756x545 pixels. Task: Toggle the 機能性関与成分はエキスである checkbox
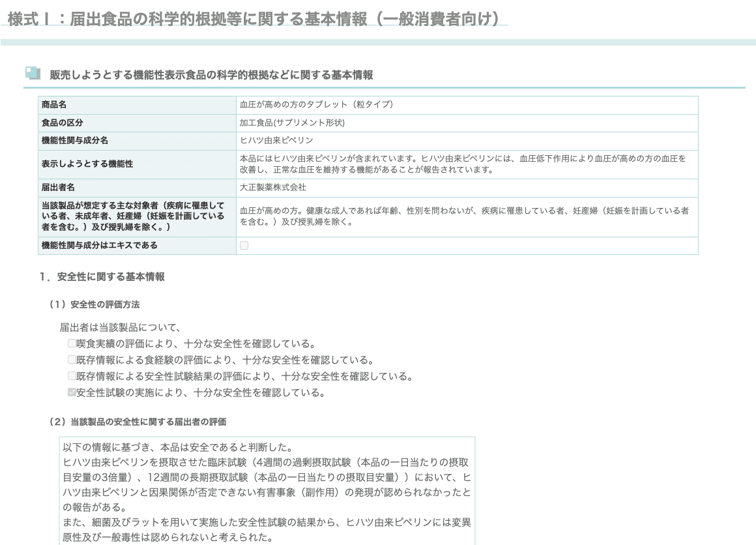(x=244, y=246)
